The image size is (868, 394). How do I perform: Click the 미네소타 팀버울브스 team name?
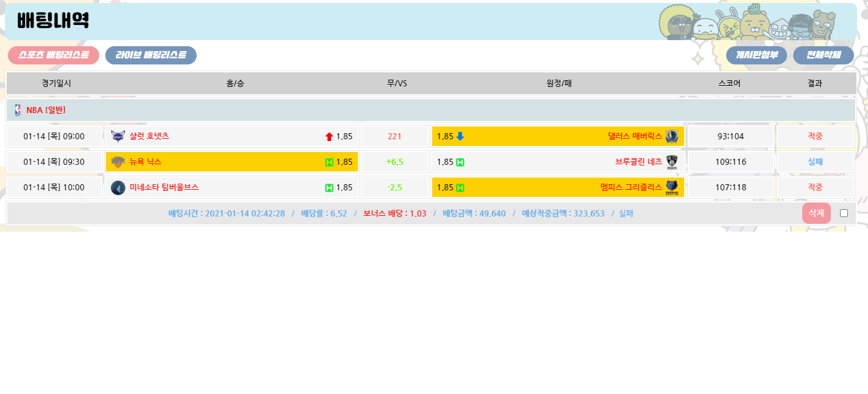[164, 187]
